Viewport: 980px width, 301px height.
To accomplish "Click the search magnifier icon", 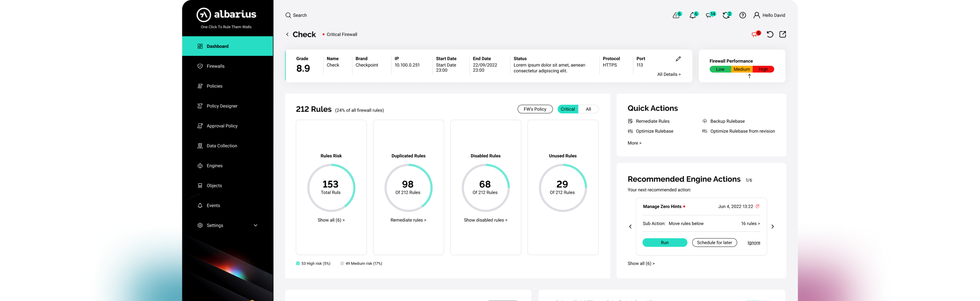I will pyautogui.click(x=288, y=15).
